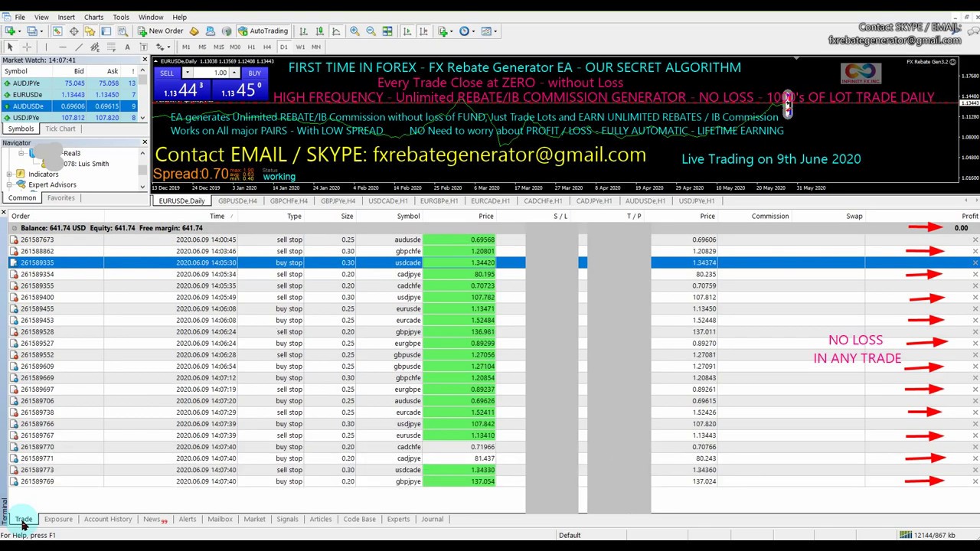Switch timeframe to M15
The width and height of the screenshot is (980, 551).
pyautogui.click(x=219, y=47)
